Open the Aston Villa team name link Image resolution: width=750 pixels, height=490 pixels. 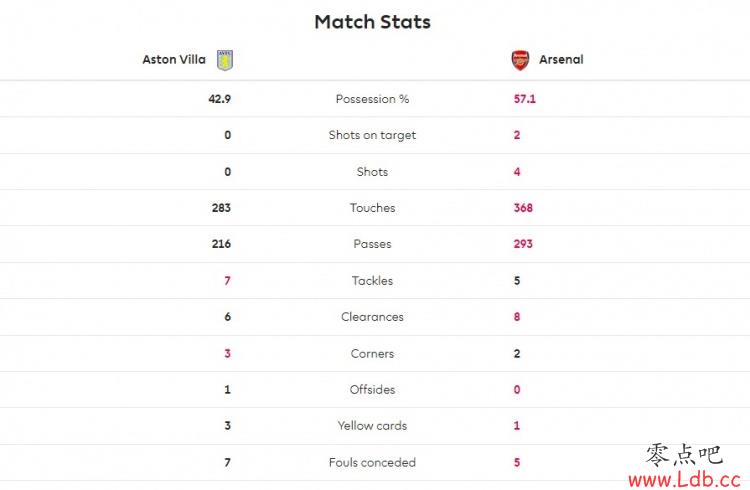tap(174, 59)
